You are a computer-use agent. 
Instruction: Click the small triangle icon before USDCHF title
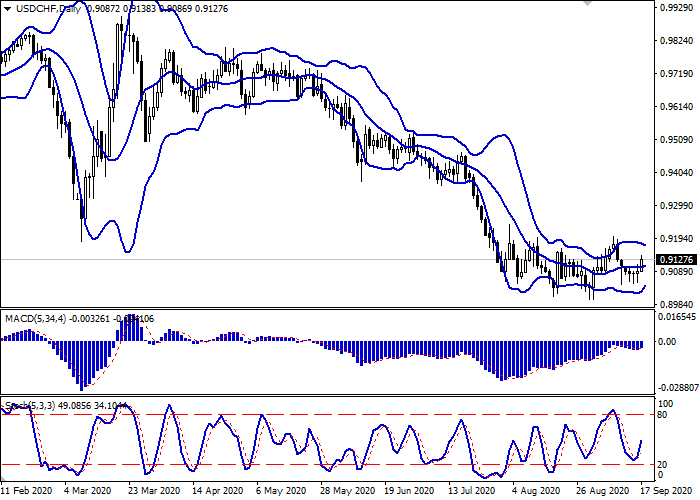pos(7,8)
